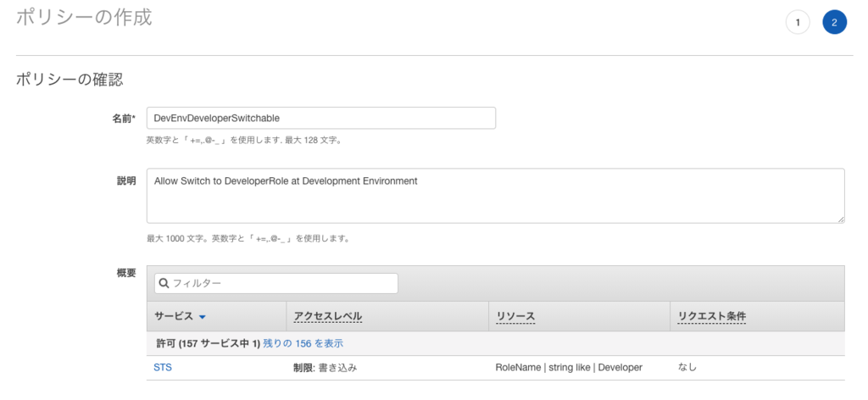Viewport: 868px width, 400px height.
Task: Sort by the サービス column header
Action: tap(174, 316)
